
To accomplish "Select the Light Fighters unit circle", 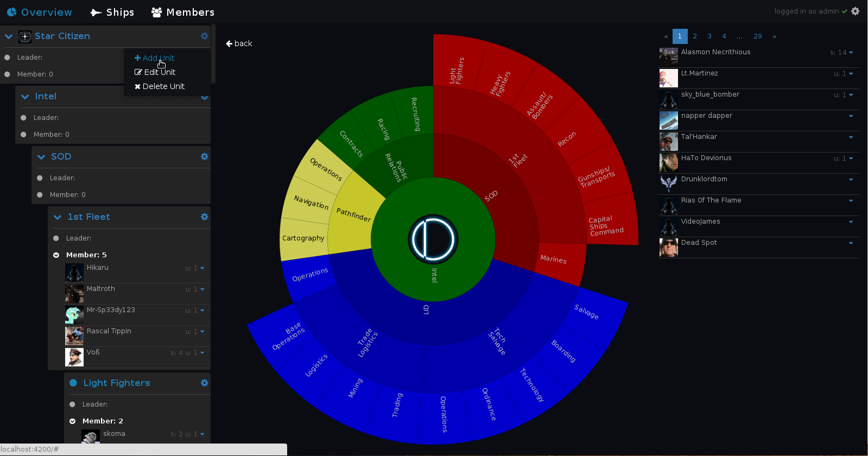I will [x=73, y=383].
